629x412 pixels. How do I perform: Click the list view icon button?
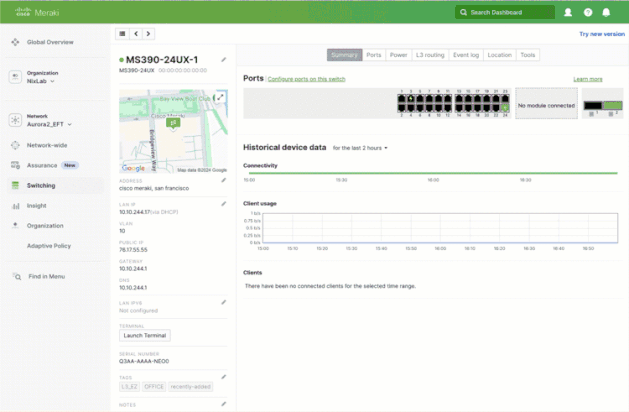[123, 34]
